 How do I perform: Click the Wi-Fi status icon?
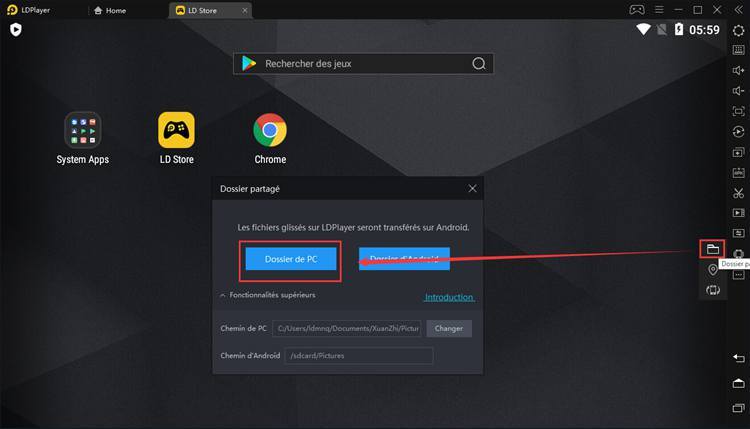(643, 30)
